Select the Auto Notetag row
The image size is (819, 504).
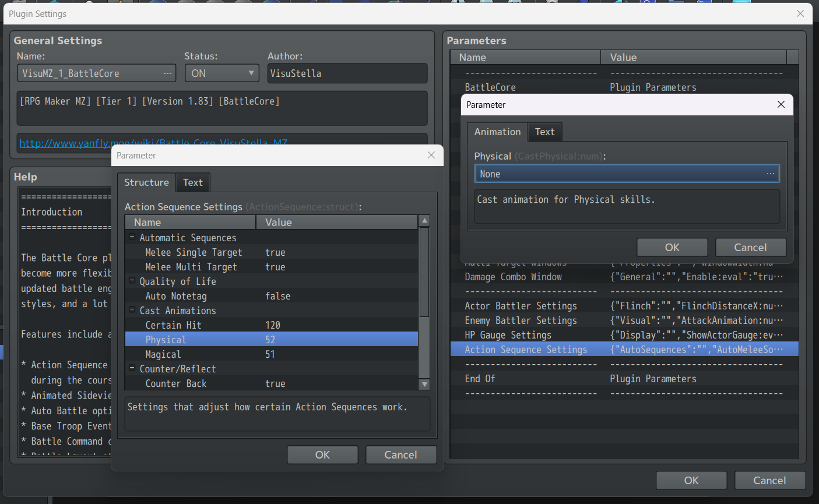[272, 296]
